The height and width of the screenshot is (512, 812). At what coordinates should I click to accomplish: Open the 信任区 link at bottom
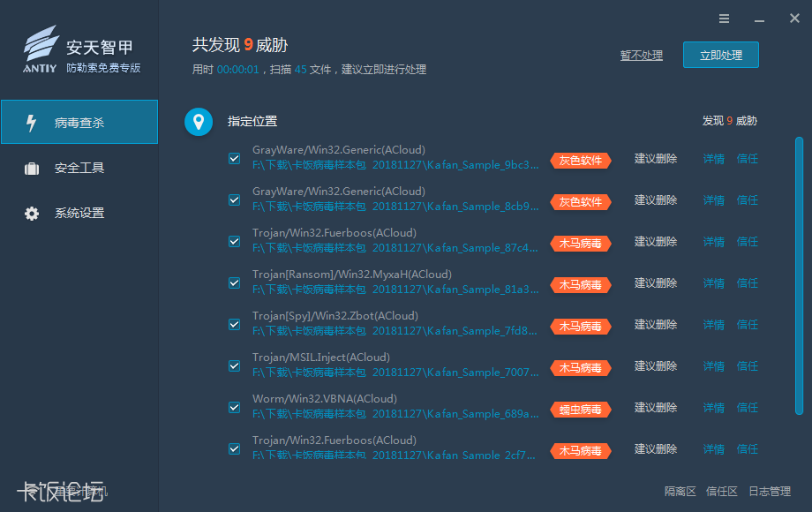click(x=721, y=492)
